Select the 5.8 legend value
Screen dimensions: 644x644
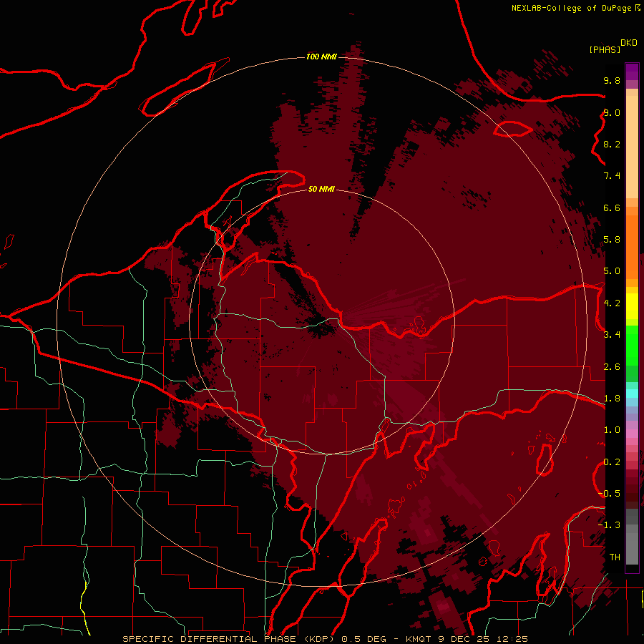[x=612, y=240]
